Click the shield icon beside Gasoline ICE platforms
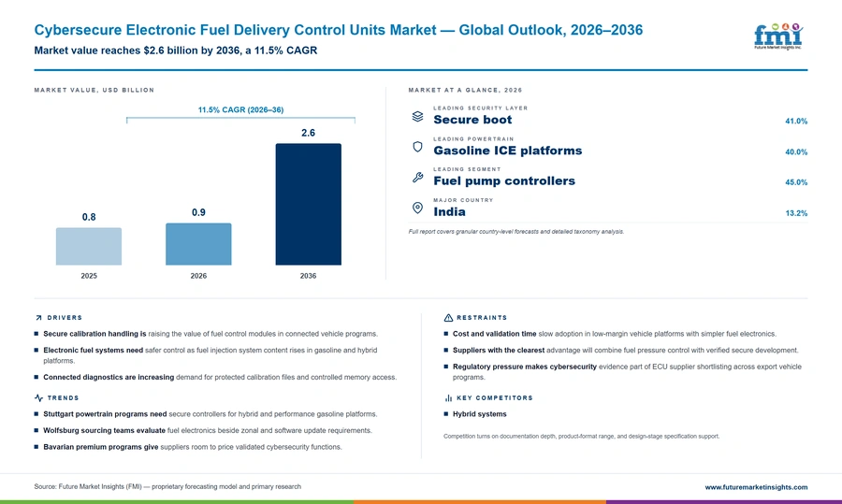 click(417, 147)
